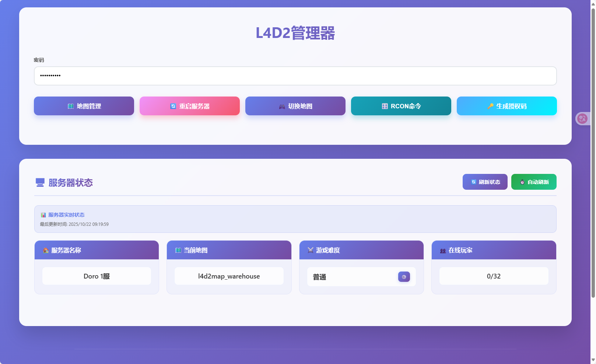Click the Doro 1服 server name box
Image resolution: width=596 pixels, height=364 pixels.
pyautogui.click(x=97, y=276)
